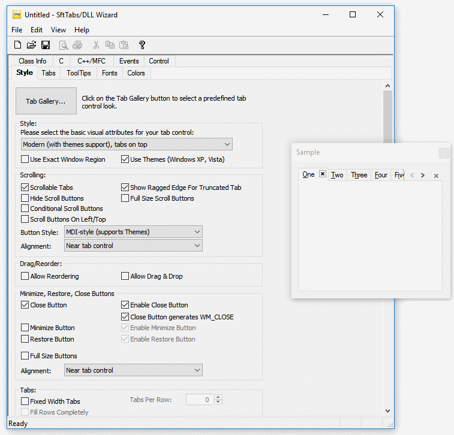454x435 pixels.
Task: Close the Sample preview window
Action: click(444, 153)
